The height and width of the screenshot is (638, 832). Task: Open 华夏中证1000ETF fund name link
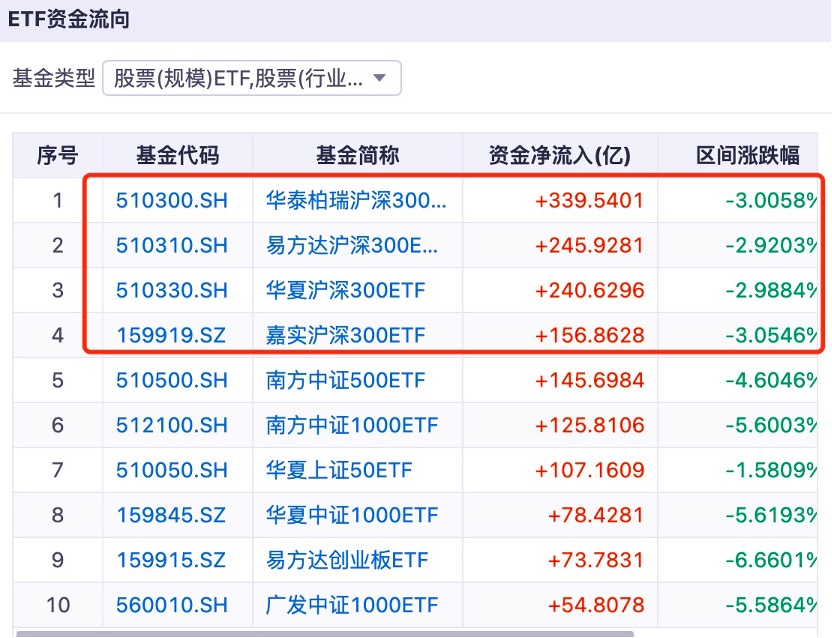[352, 515]
